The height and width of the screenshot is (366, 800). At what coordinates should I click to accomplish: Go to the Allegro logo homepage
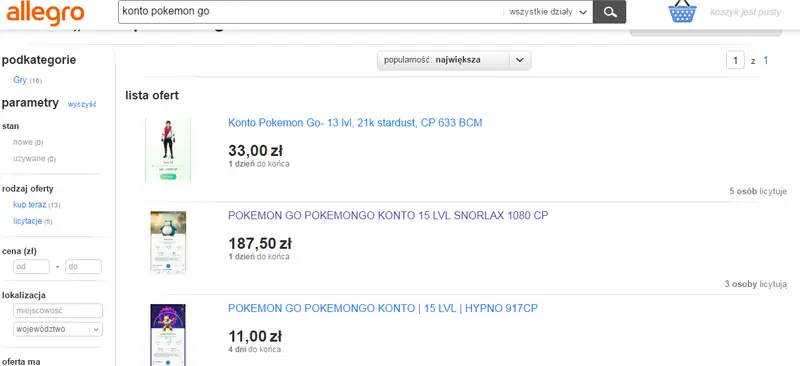tap(45, 12)
